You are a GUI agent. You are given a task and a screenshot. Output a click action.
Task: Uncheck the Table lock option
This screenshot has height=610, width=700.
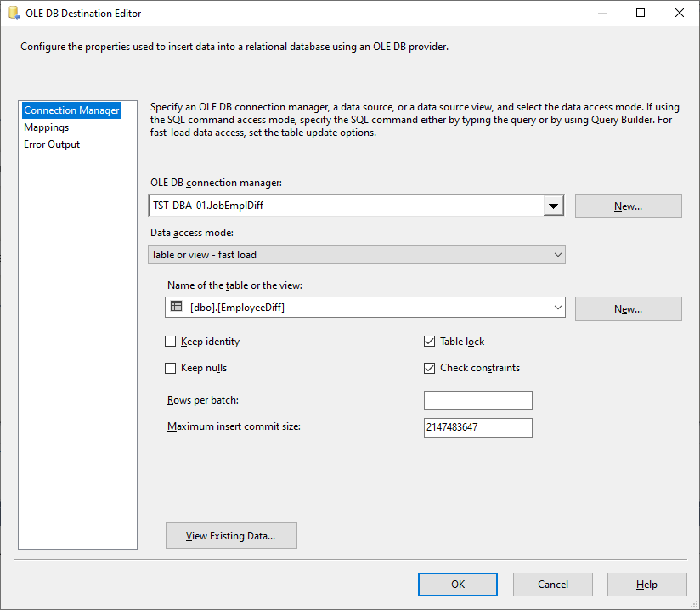429,342
